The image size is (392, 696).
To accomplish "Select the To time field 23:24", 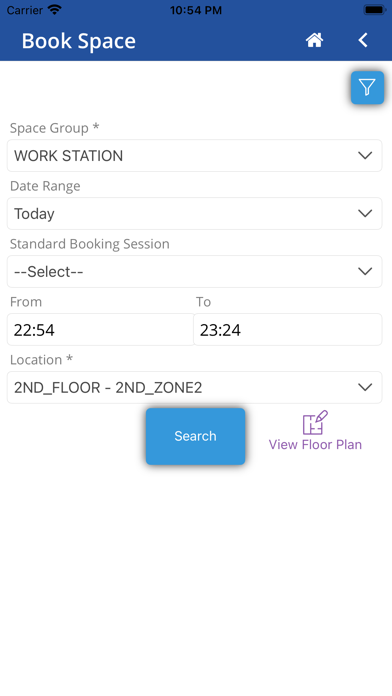I will click(288, 329).
